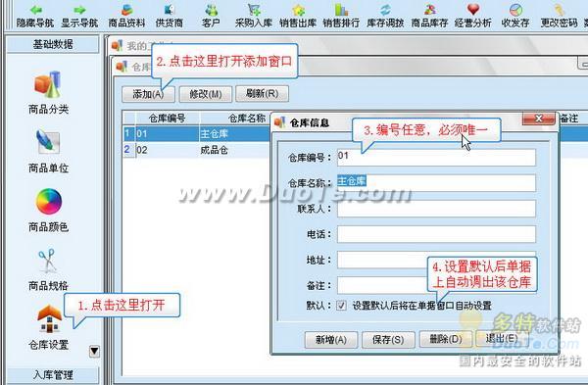This screenshot has height=385, width=588.
Task: Click cell with 仓库编号 02
Action: 168,150
